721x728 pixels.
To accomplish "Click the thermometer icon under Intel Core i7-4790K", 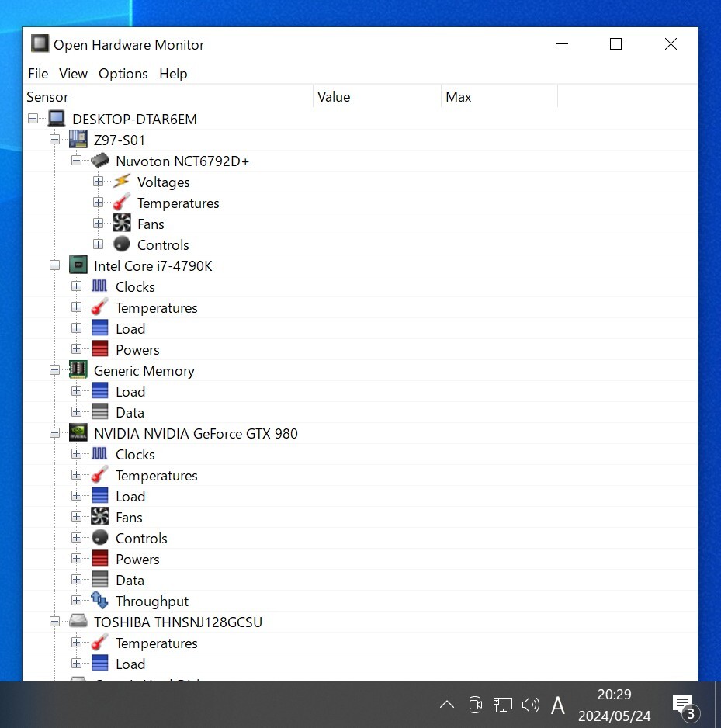I will click(100, 307).
